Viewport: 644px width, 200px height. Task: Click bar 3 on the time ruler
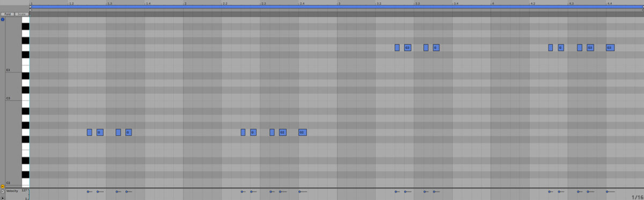[x=339, y=3]
